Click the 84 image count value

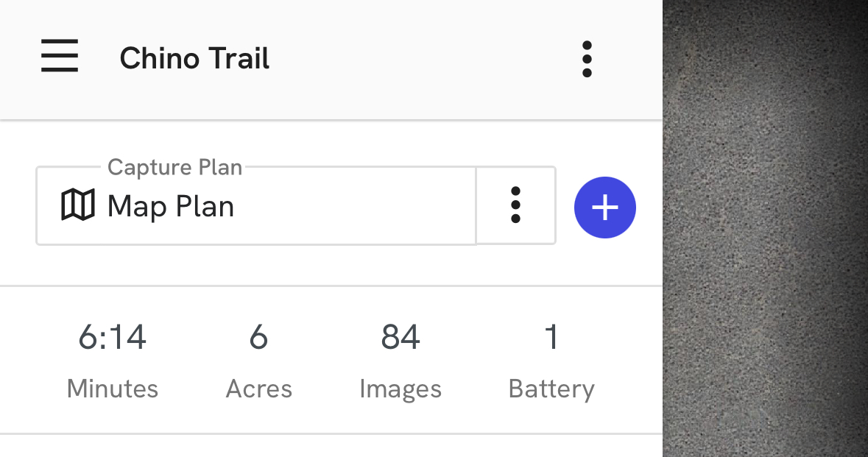(401, 337)
